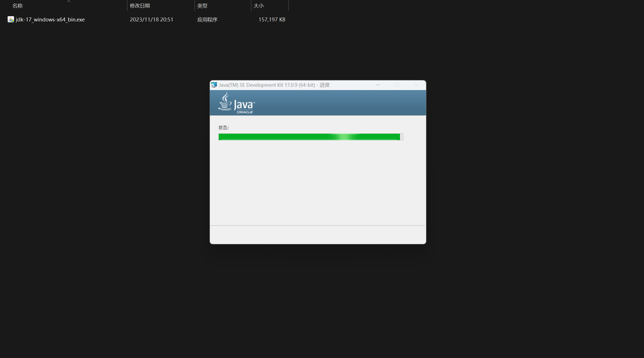Click the 应用程序 type cell
The height and width of the screenshot is (358, 644).
[x=207, y=19]
